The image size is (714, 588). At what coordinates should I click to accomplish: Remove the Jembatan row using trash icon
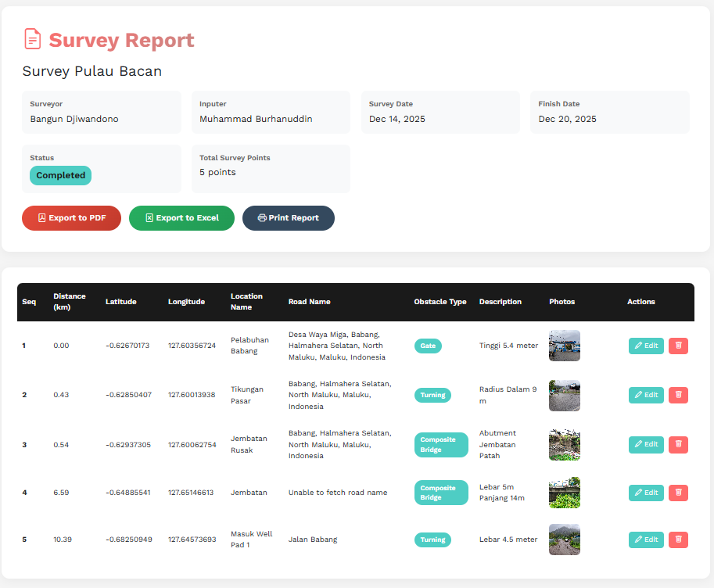(678, 493)
